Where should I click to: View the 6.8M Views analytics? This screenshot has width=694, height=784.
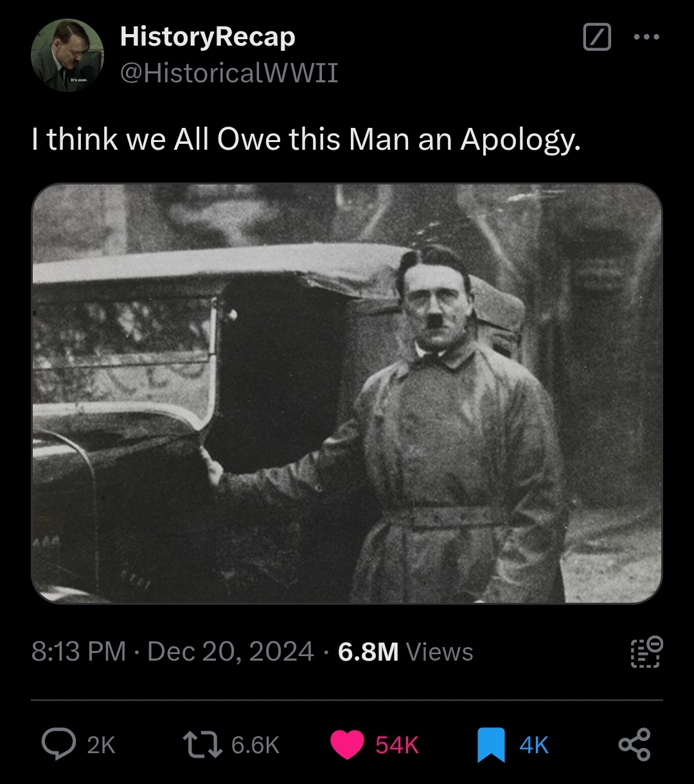(x=405, y=652)
